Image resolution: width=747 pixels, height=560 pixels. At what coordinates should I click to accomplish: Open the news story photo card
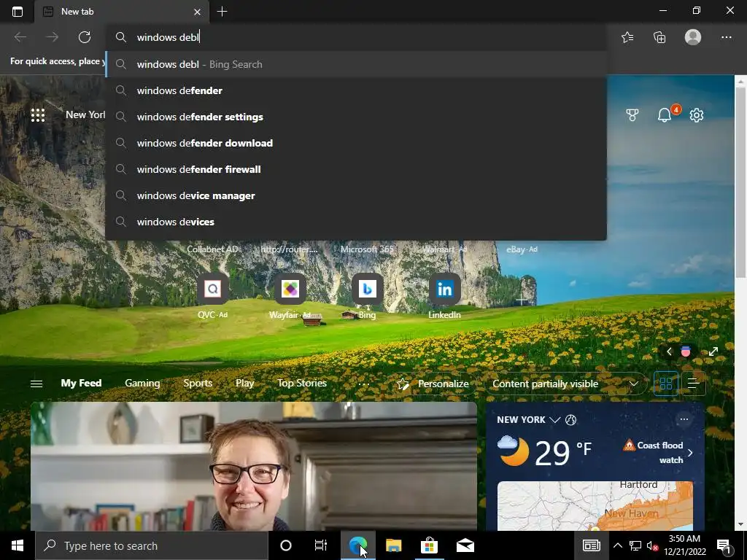pos(253,466)
